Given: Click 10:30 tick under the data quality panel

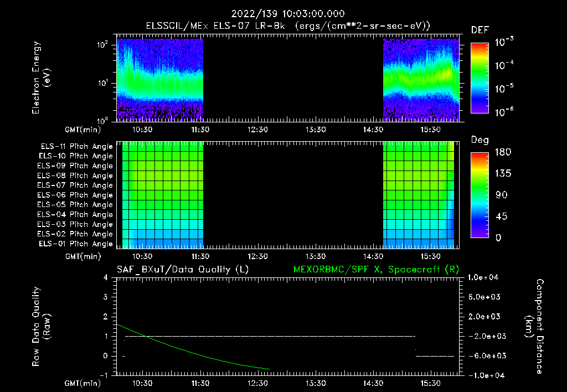Looking at the screenshot, I should (142, 383).
